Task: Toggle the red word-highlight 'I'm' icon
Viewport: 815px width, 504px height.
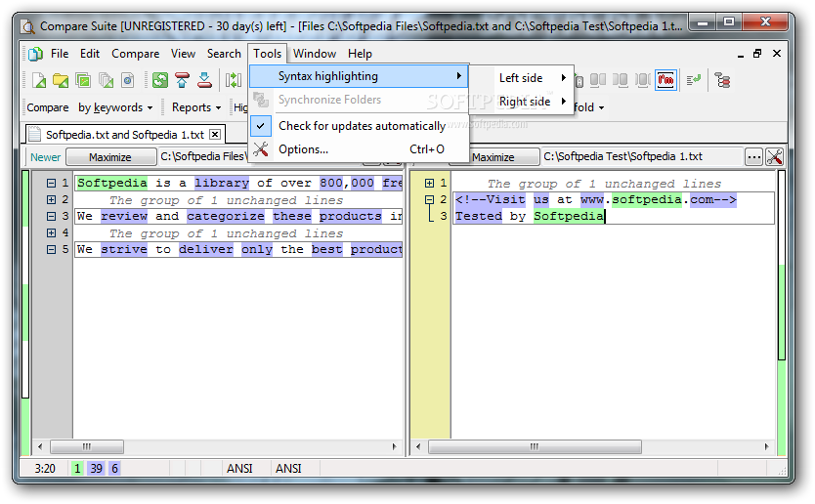Action: [665, 80]
